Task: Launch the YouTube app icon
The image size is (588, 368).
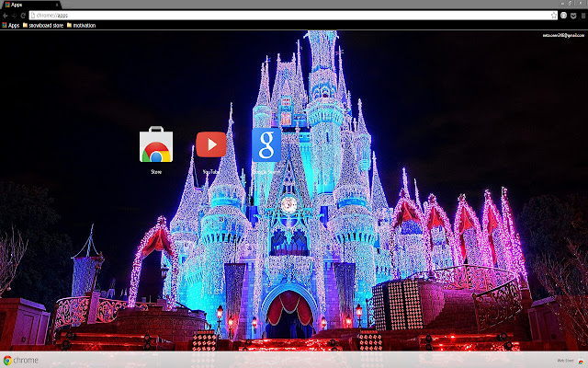Action: pyautogui.click(x=211, y=144)
